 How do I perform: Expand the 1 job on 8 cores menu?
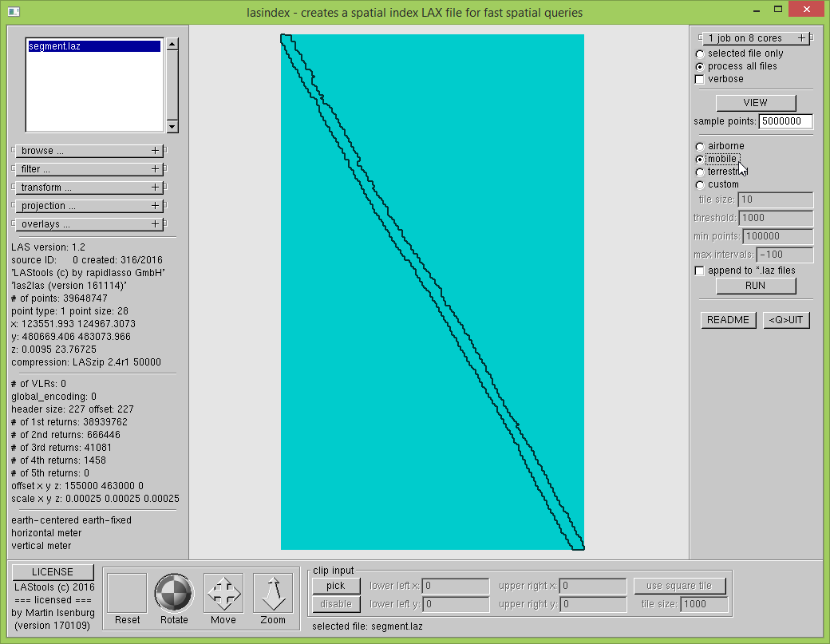coord(755,38)
